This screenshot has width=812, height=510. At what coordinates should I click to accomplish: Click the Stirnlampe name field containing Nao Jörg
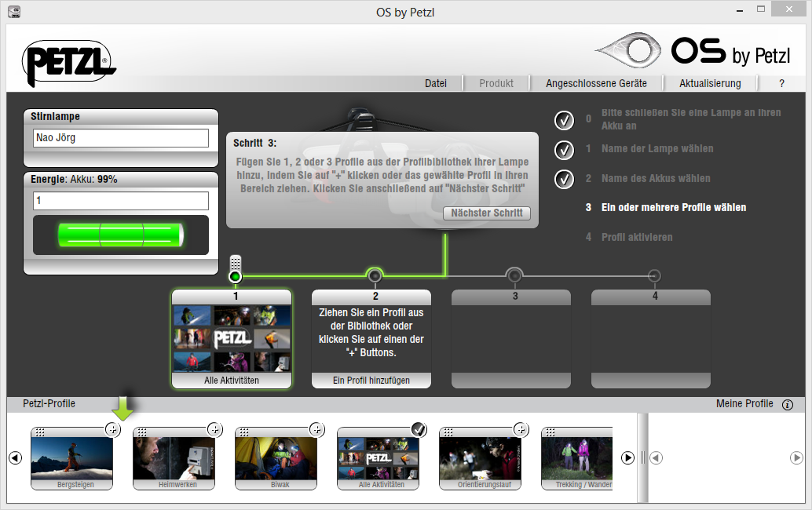[x=121, y=138]
